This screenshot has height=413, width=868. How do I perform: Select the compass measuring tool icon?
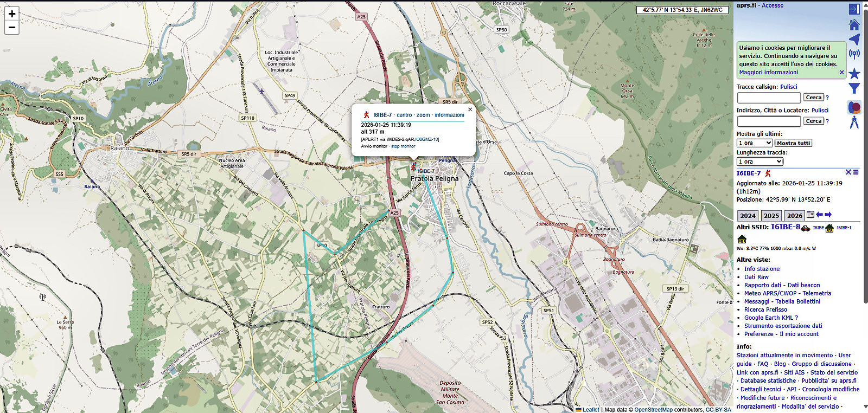pyautogui.click(x=854, y=122)
